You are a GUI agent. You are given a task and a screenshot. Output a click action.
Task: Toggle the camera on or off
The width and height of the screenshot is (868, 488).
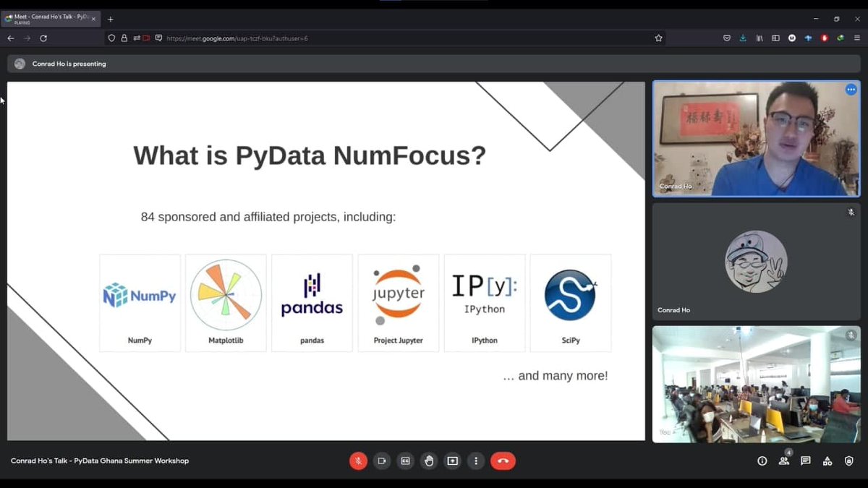pyautogui.click(x=382, y=461)
